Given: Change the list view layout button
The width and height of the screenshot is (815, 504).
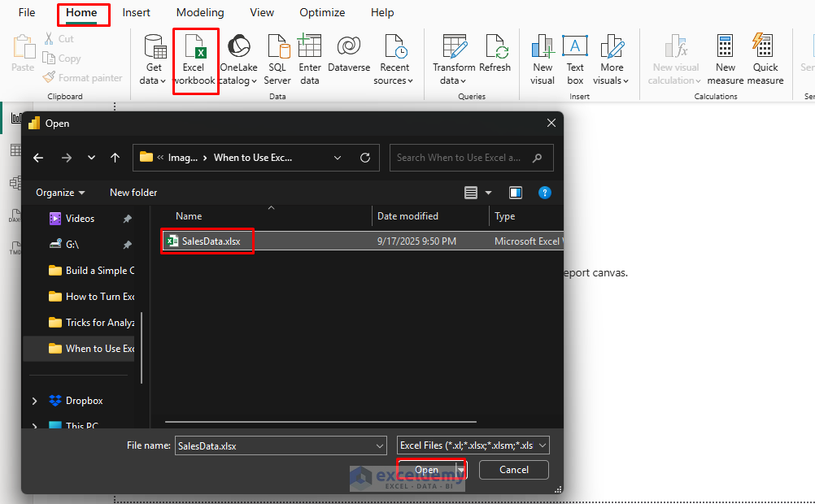Looking at the screenshot, I should click(x=471, y=193).
